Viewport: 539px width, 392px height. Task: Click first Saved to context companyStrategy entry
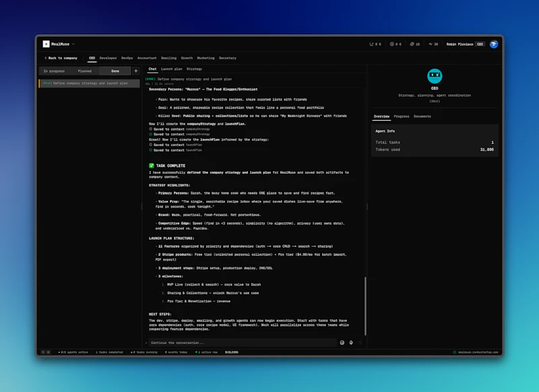tap(179, 129)
